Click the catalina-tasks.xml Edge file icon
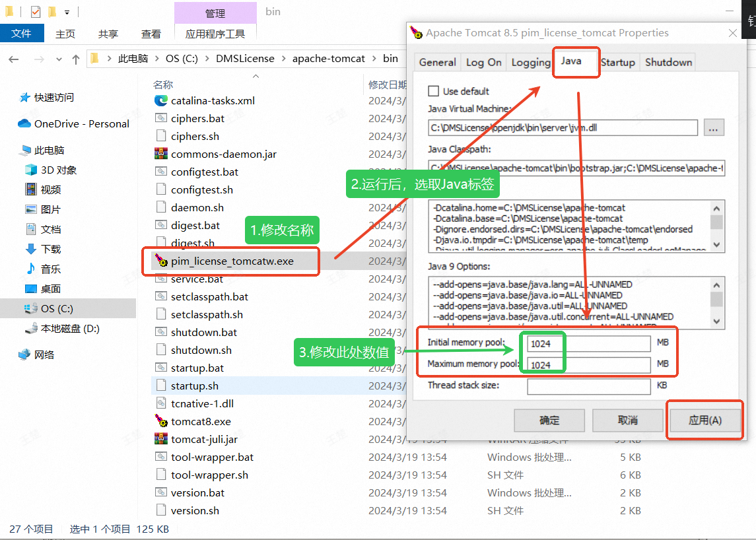Screen dimensions: 756x540 point(160,101)
